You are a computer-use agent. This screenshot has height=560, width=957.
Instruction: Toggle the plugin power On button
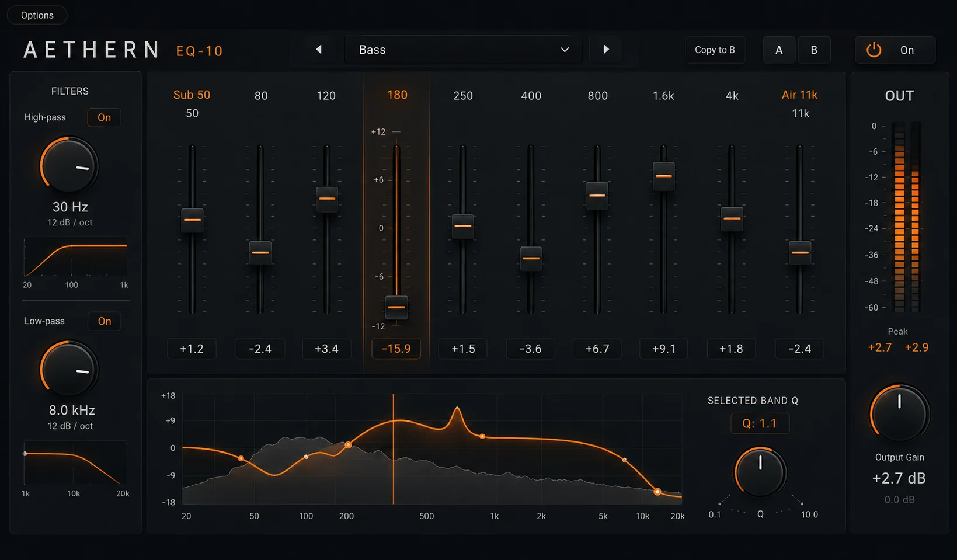(895, 50)
